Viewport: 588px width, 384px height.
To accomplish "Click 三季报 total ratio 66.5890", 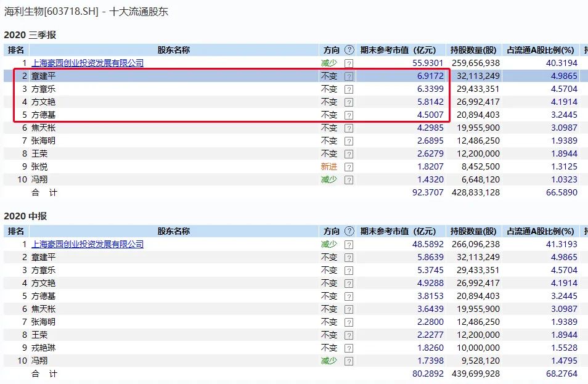I will tap(561, 192).
